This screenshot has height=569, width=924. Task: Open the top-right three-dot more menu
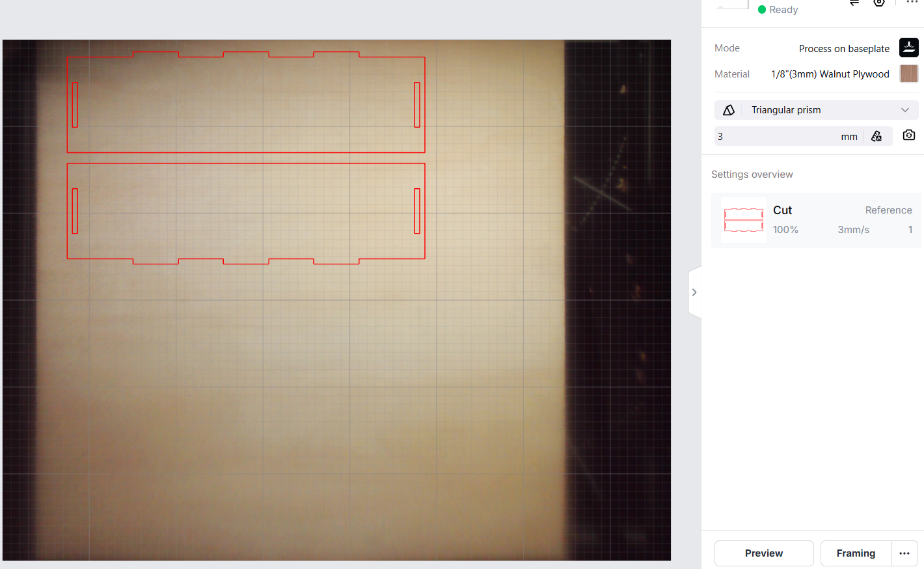912,3
